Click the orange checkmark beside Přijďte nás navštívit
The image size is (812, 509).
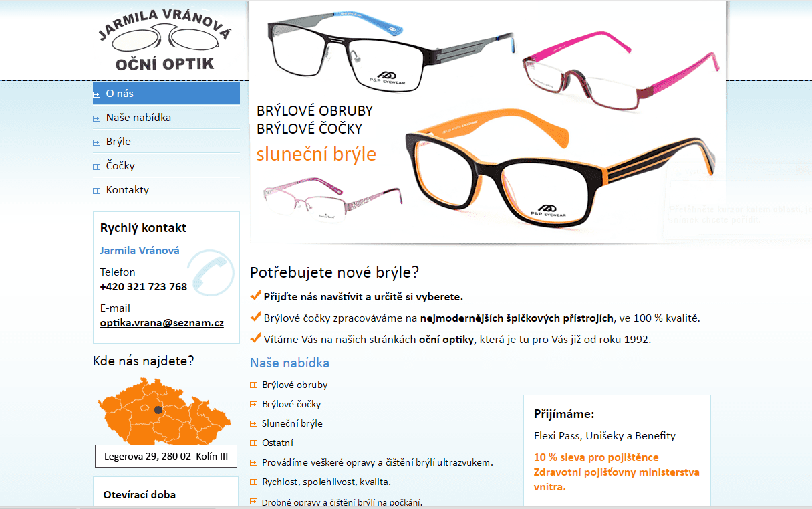255,295
